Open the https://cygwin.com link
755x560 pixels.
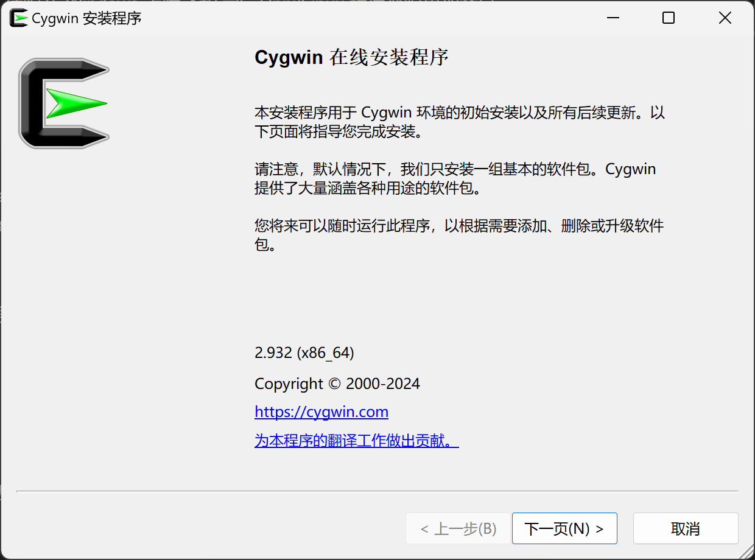point(321,412)
